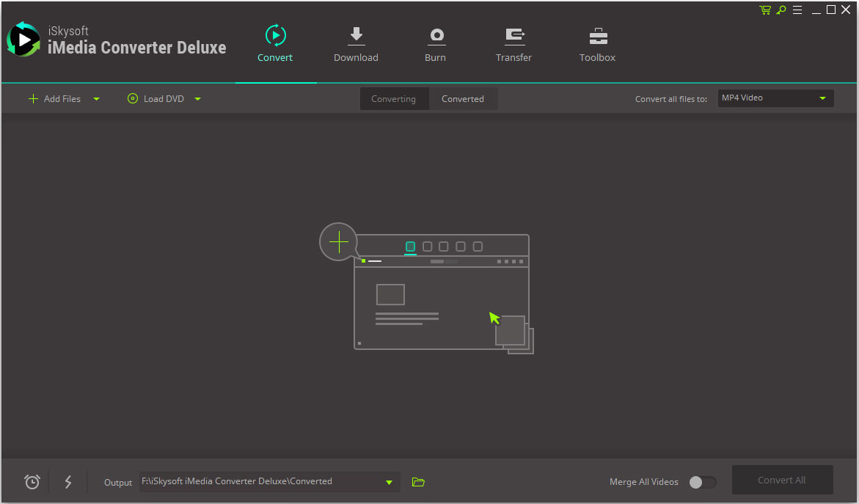859x504 pixels.
Task: Open the output folder icon
Action: pos(418,482)
